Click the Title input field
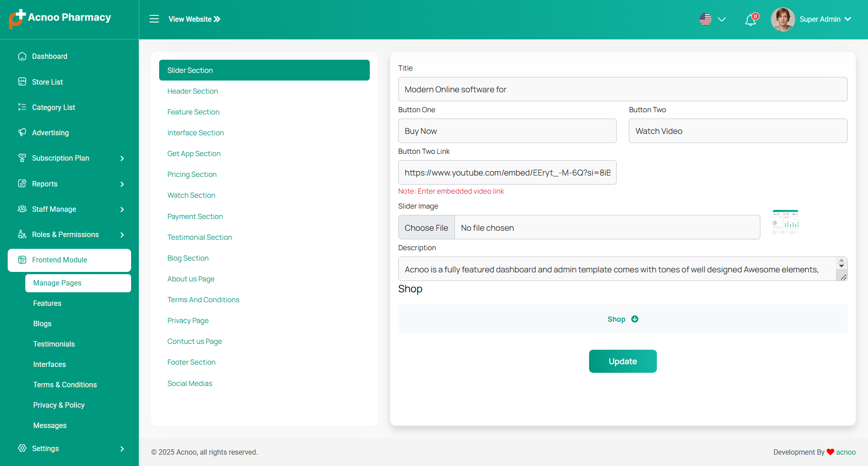The height and width of the screenshot is (466, 868). tap(623, 89)
